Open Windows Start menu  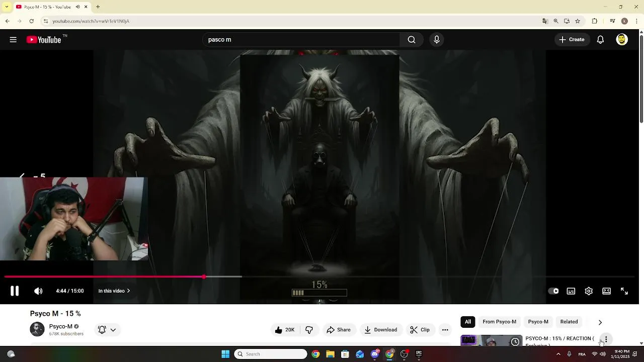(225, 354)
